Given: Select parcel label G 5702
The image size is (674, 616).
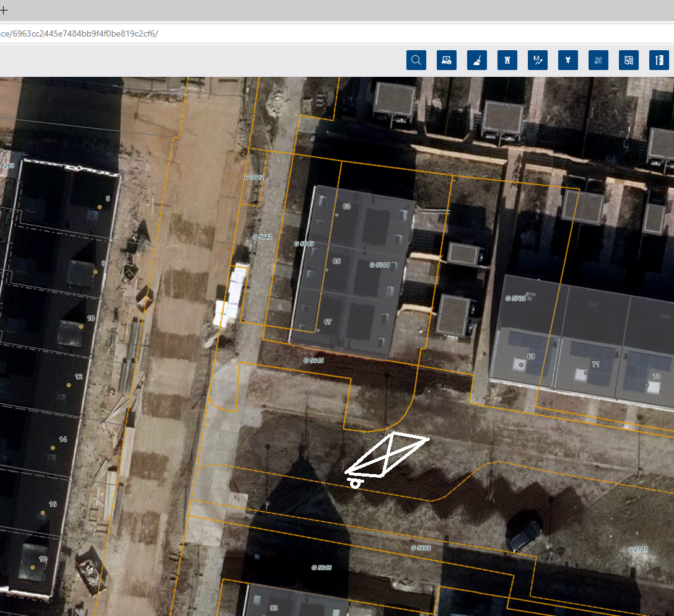Looking at the screenshot, I should 515,299.
